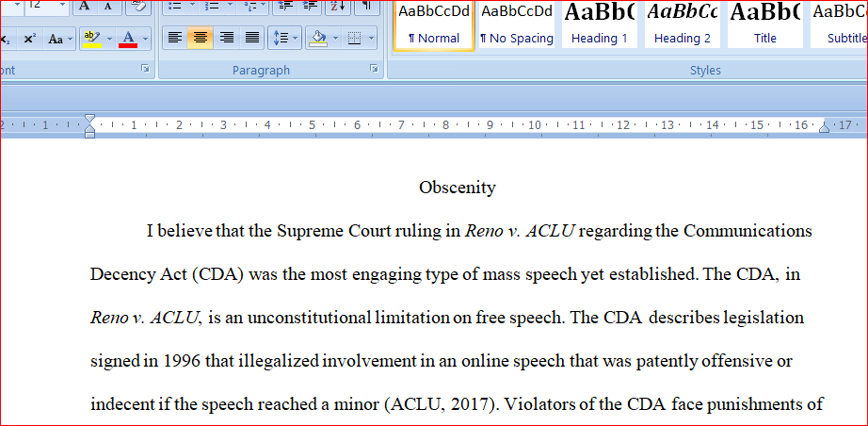
Task: Align text right
Action: (x=226, y=39)
